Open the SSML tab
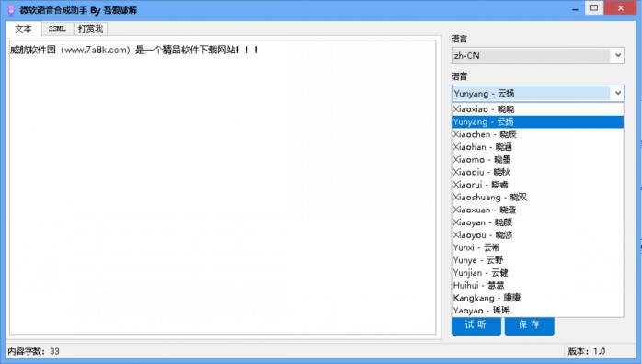 pyautogui.click(x=57, y=29)
